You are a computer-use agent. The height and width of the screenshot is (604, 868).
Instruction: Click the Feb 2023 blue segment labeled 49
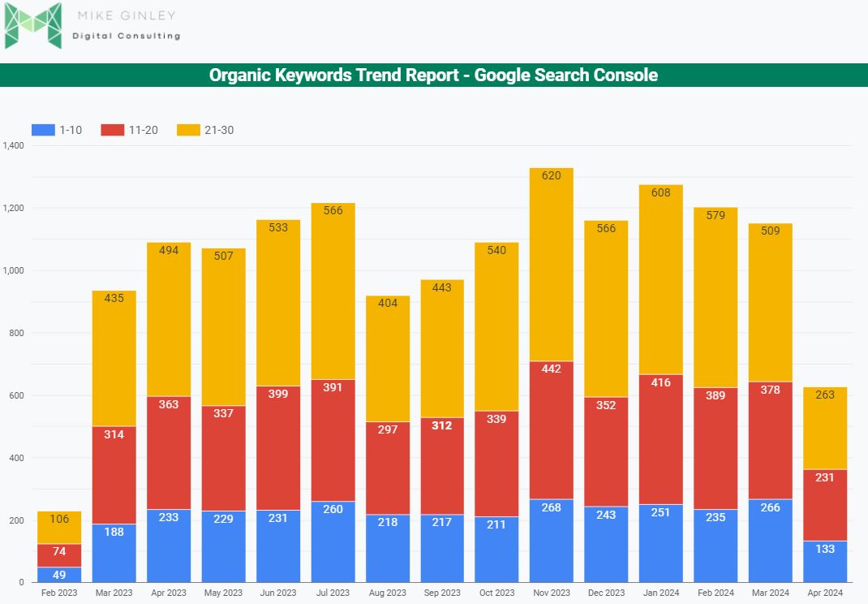tap(59, 575)
